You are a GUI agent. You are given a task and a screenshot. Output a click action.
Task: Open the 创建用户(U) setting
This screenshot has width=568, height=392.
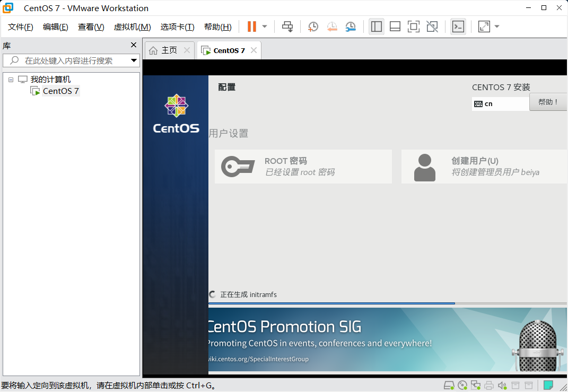click(x=484, y=167)
